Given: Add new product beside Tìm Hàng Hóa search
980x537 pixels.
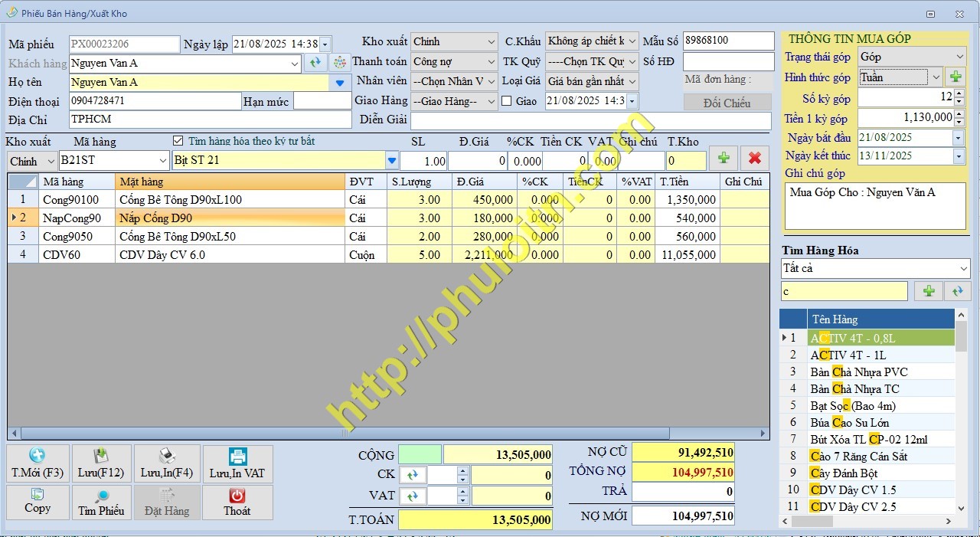Looking at the screenshot, I should click(x=927, y=291).
